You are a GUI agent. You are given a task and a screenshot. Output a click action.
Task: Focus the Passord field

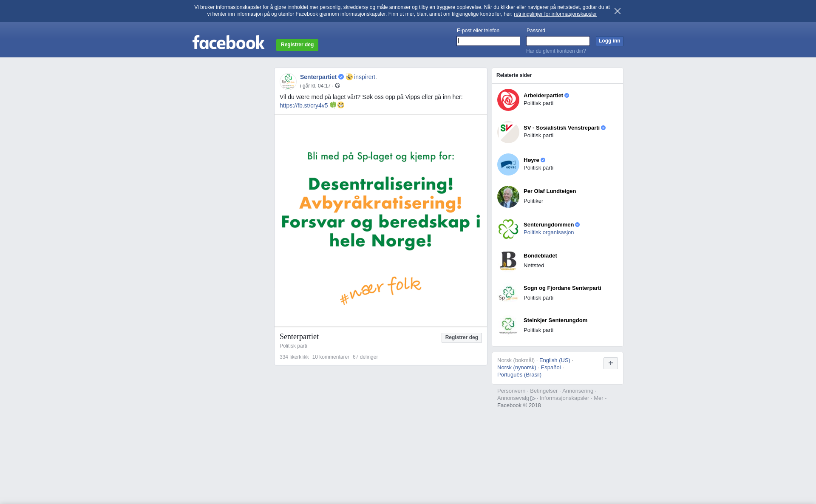click(558, 41)
